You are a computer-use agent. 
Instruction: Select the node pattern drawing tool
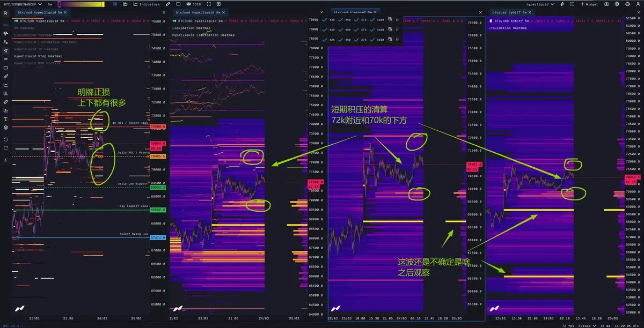[6, 33]
